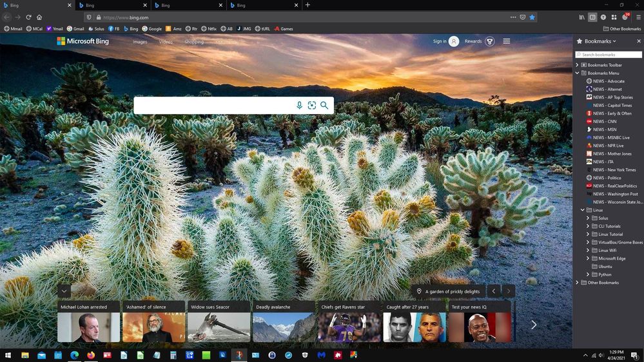This screenshot has width=644, height=362.
Task: Open Bing settings hamburger menu
Action: [507, 41]
